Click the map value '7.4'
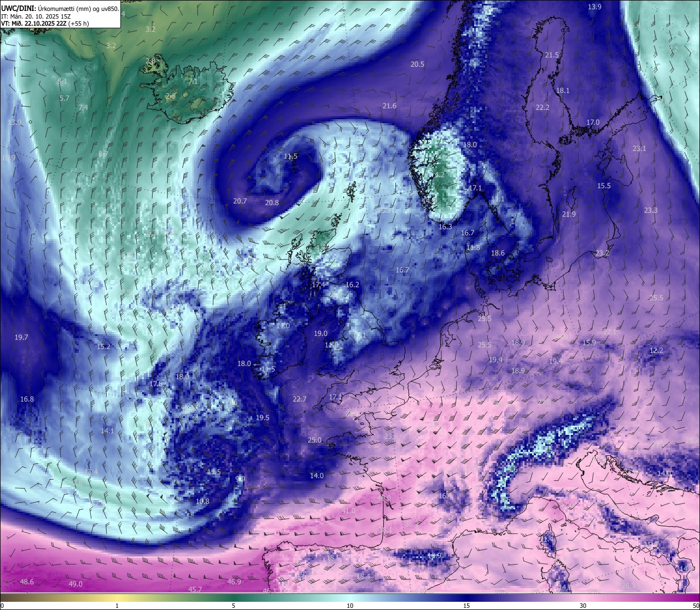The width and height of the screenshot is (700, 610). click(83, 107)
